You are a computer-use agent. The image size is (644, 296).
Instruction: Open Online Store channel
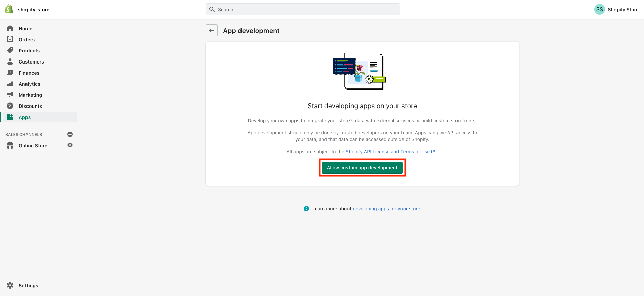click(33, 145)
